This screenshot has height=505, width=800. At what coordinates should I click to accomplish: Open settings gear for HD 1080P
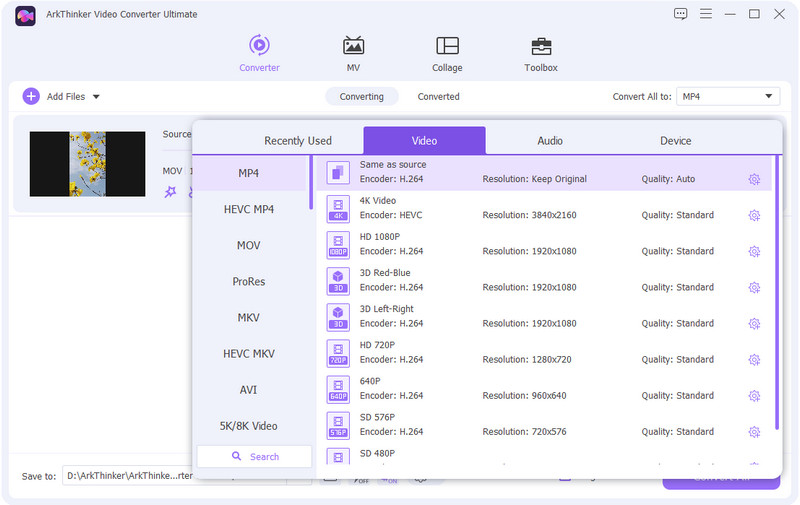tap(754, 251)
